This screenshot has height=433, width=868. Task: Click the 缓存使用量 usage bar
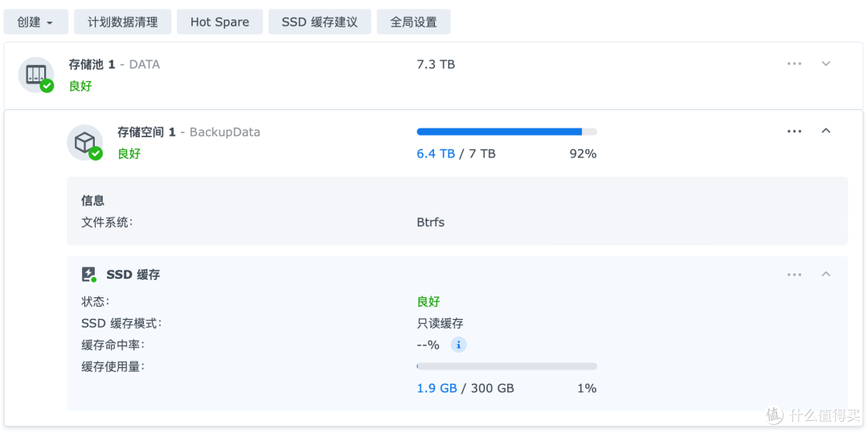pos(506,366)
